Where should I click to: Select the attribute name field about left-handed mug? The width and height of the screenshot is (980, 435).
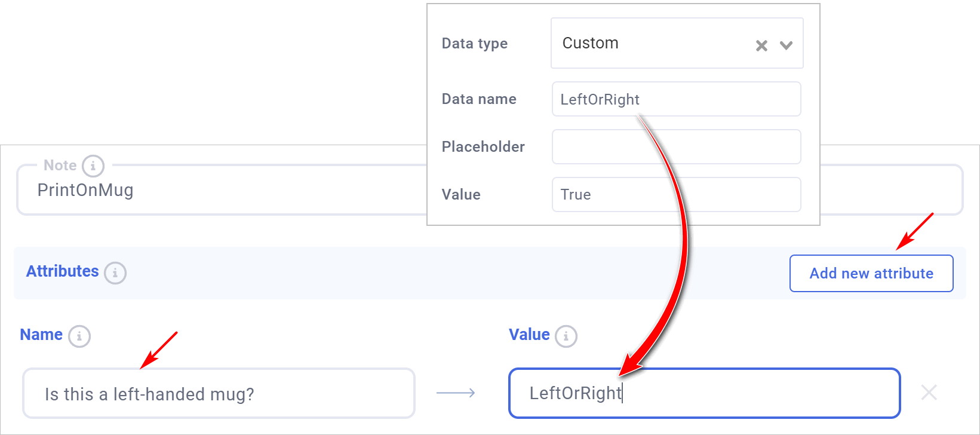click(219, 394)
